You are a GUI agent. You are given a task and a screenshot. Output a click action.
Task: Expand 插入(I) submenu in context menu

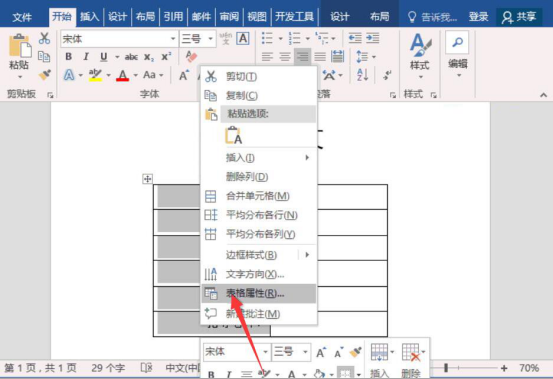[x=259, y=158]
